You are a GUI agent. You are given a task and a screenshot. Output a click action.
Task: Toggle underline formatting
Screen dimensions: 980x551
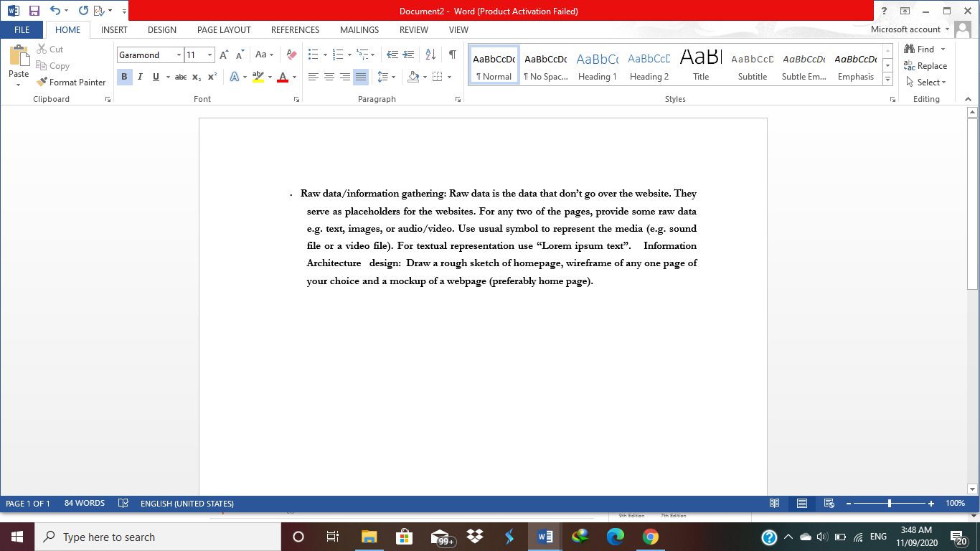156,77
